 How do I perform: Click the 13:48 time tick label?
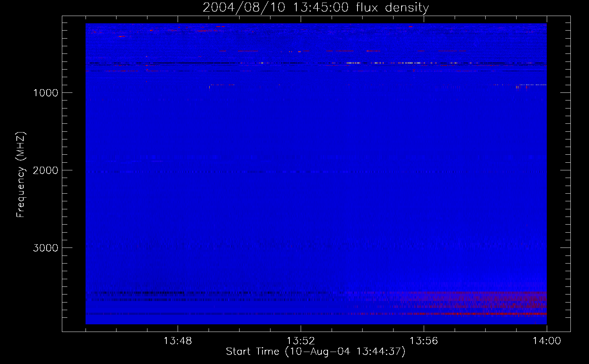tap(178, 341)
